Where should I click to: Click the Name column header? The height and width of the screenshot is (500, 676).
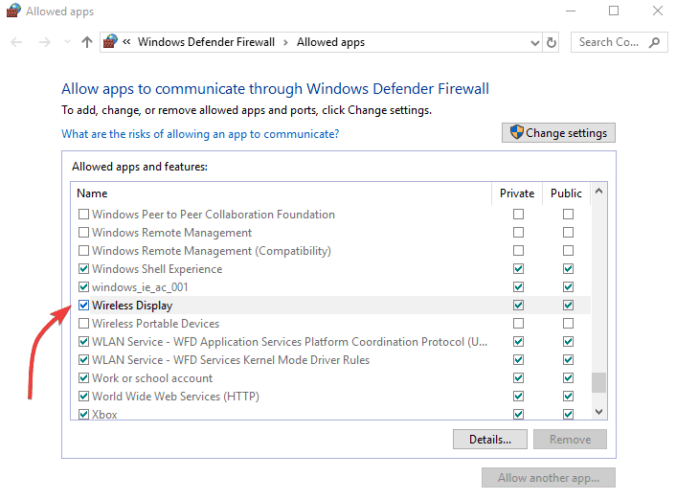[92, 193]
